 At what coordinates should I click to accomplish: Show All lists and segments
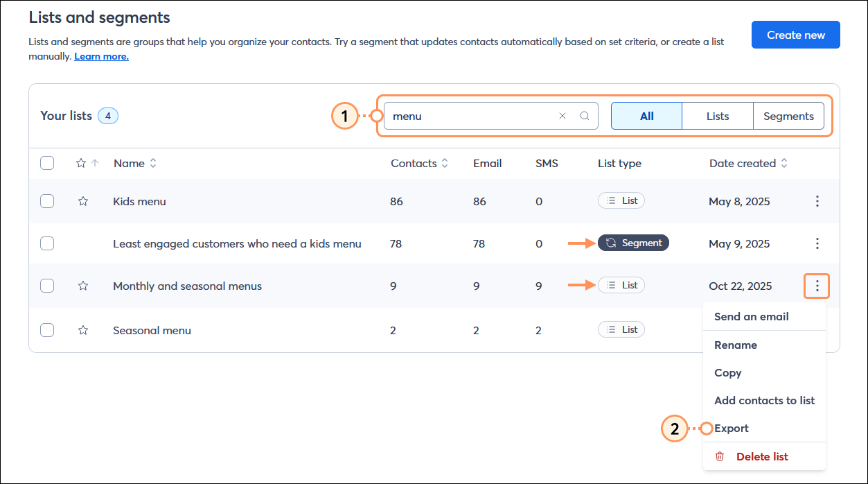click(x=647, y=116)
